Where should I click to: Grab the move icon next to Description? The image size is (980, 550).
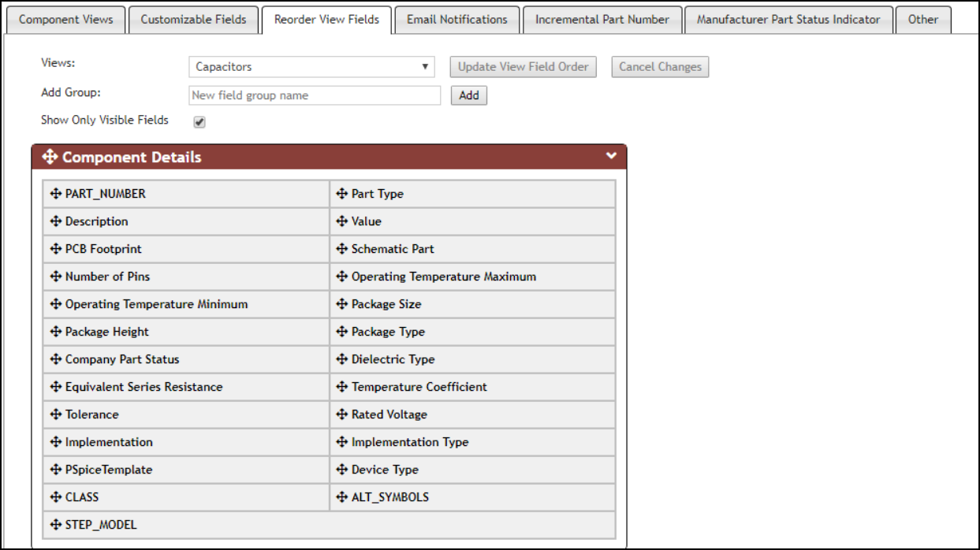54,221
